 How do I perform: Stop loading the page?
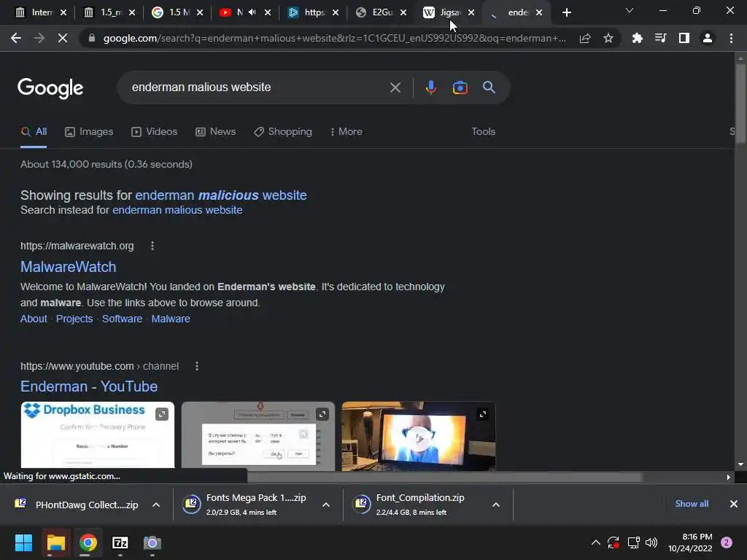[63, 38]
